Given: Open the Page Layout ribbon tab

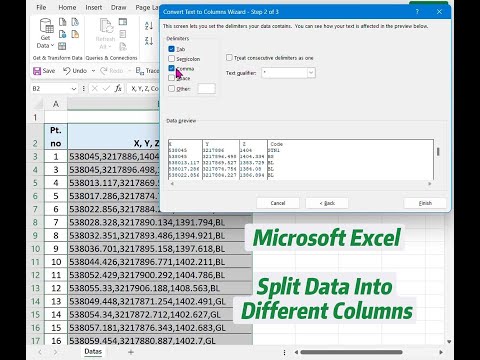Looking at the screenshot, I should click(x=147, y=7).
